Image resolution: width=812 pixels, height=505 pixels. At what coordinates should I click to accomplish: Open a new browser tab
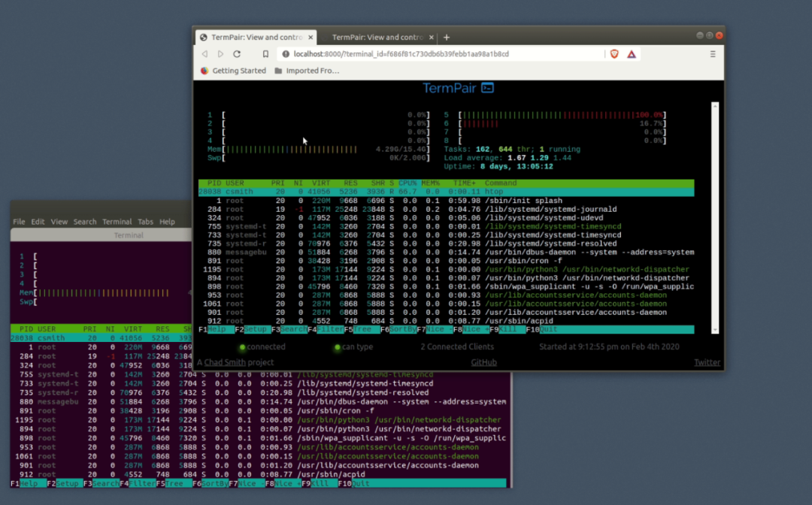click(x=447, y=38)
